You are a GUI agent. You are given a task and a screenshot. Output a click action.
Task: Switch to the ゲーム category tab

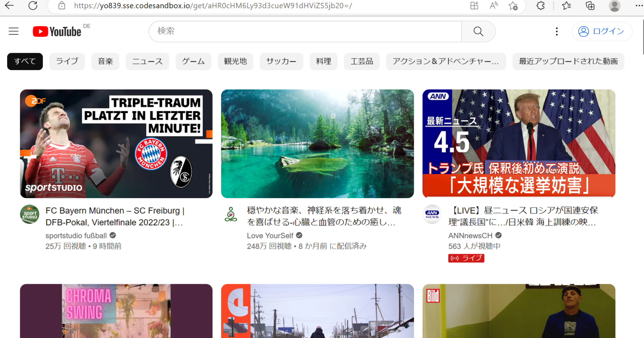coord(193,61)
